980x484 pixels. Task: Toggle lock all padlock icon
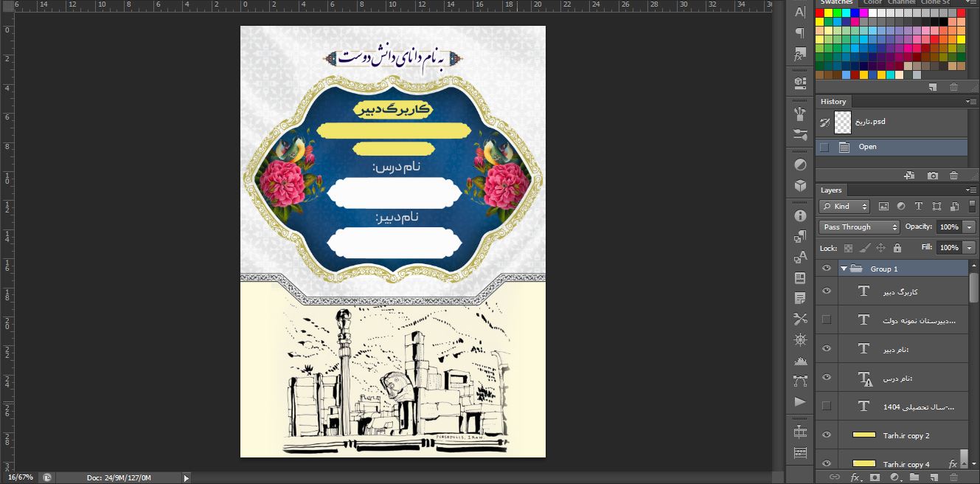point(897,248)
